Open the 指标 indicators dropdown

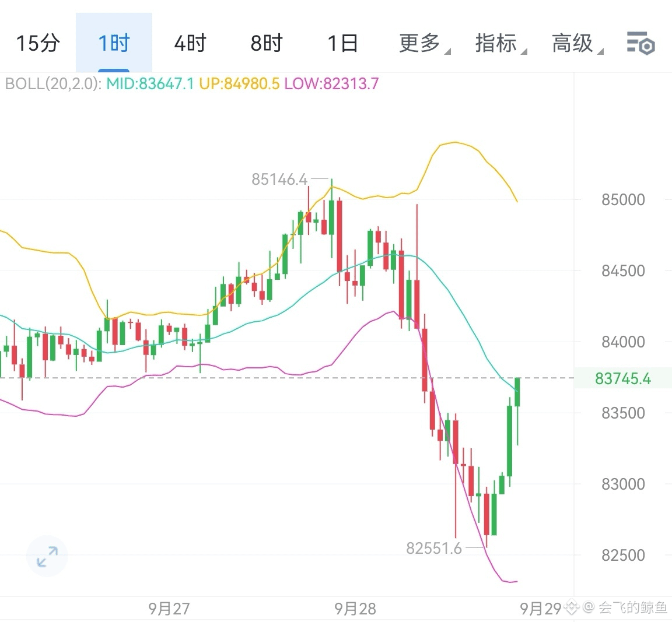coord(501,43)
